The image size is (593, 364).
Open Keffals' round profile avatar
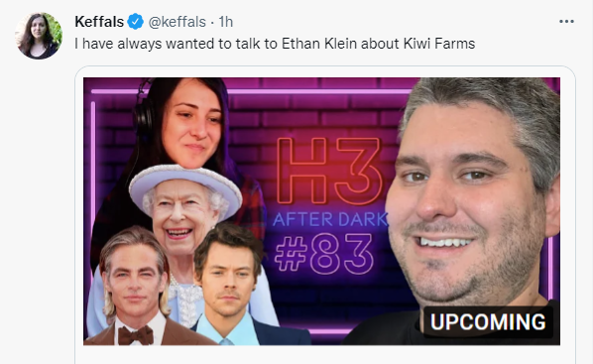point(39,36)
